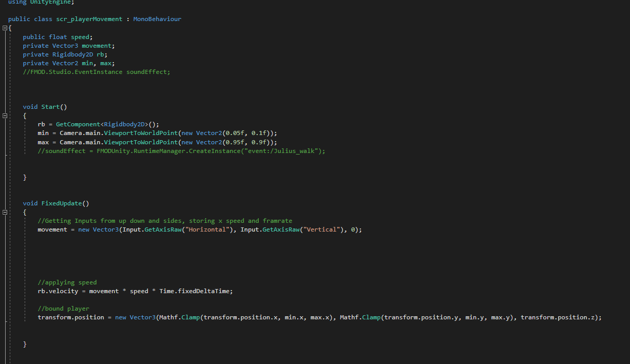
Task: Click the MonoBehaviour base class name
Action: [x=157, y=19]
